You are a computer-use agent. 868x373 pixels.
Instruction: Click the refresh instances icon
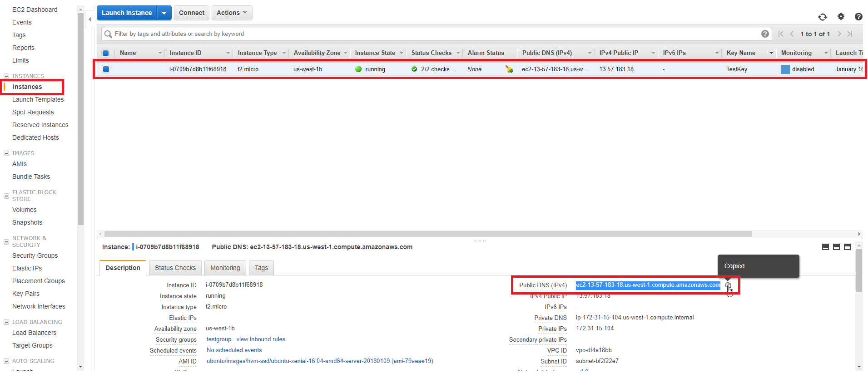(x=823, y=17)
